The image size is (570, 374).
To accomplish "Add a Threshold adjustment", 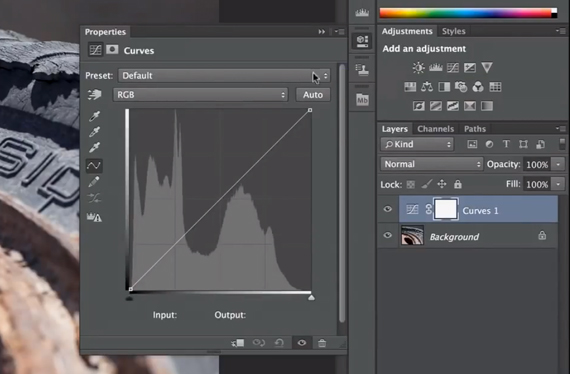I will tap(453, 106).
